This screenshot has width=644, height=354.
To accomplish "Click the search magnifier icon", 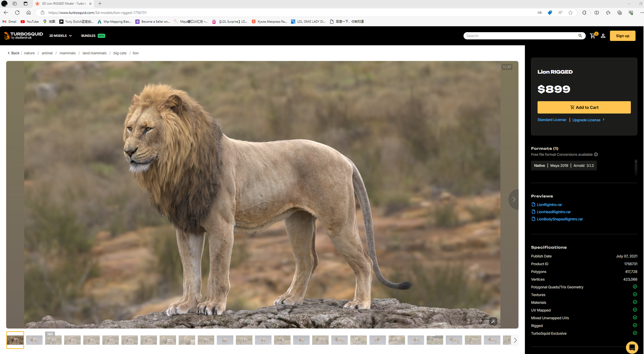I will 580,36.
